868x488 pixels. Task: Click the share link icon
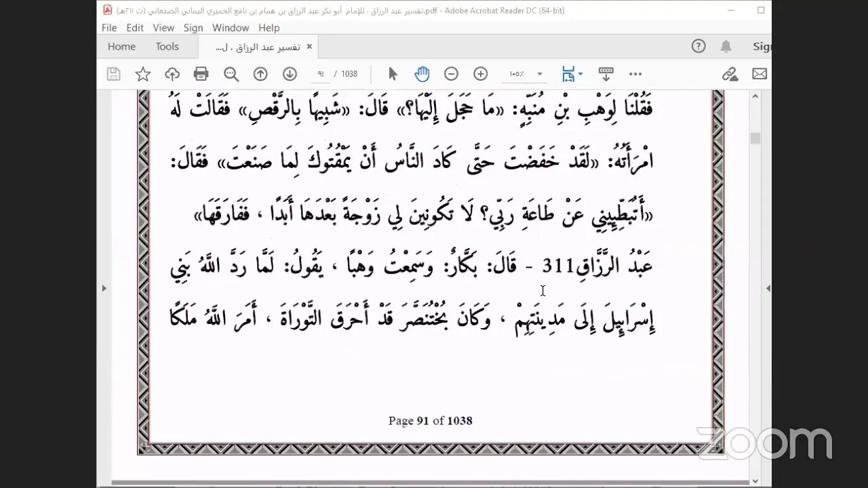tap(730, 75)
